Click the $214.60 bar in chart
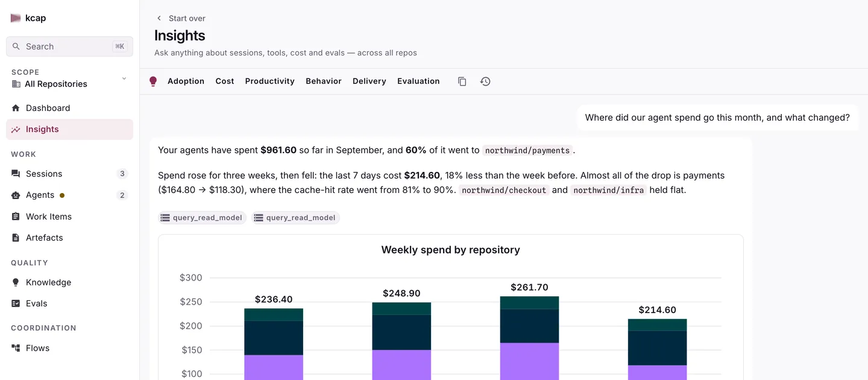The image size is (868, 380). pos(657,349)
